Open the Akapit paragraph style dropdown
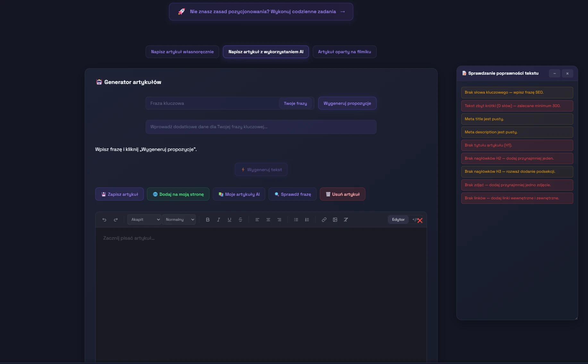 (144, 219)
